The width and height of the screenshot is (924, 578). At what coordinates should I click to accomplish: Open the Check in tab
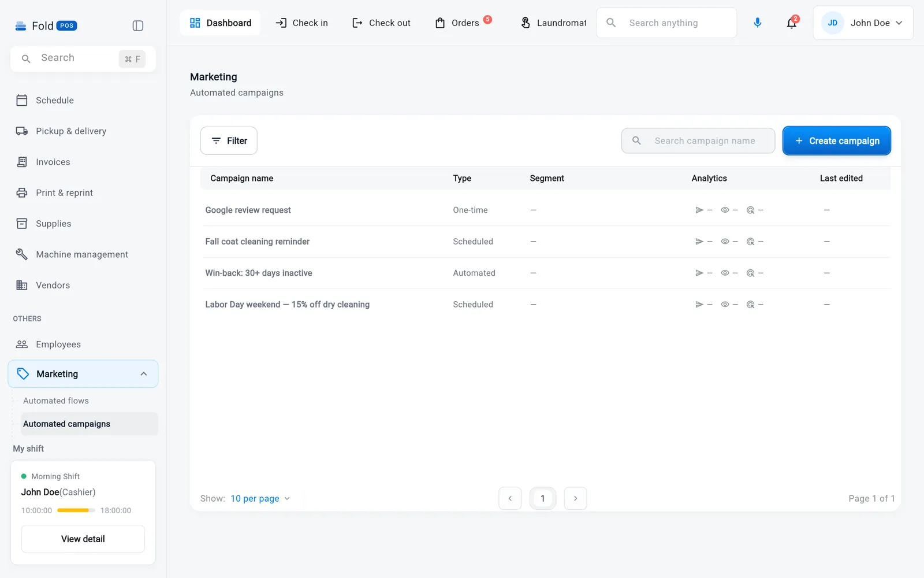click(x=301, y=23)
